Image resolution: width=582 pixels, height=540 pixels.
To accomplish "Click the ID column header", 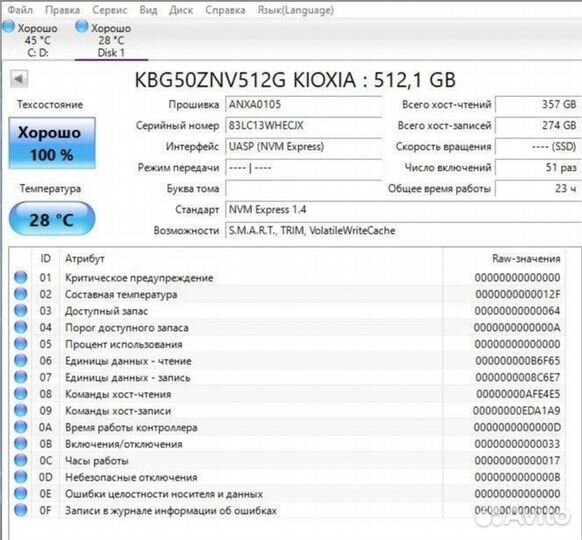I will [x=46, y=259].
